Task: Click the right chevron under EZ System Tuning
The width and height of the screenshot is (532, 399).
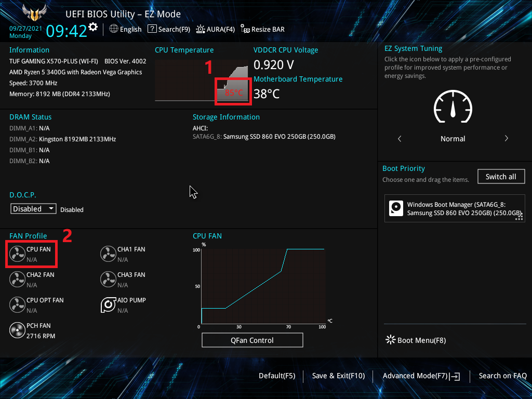Action: (507, 138)
